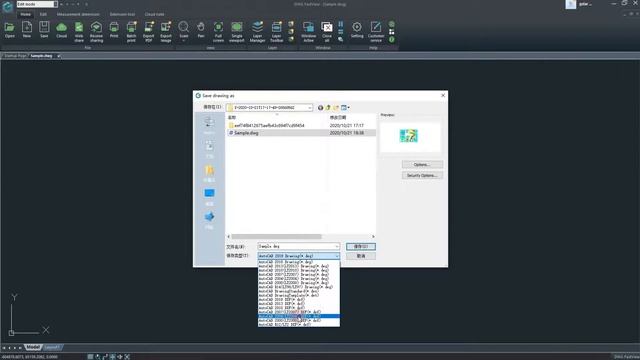Click the drawing preview thumbnail

409,136
